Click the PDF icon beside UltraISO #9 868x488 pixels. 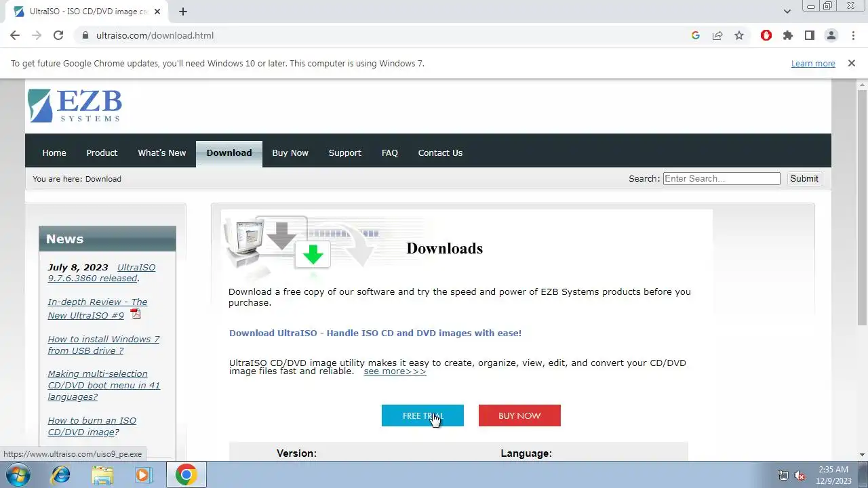136,313
